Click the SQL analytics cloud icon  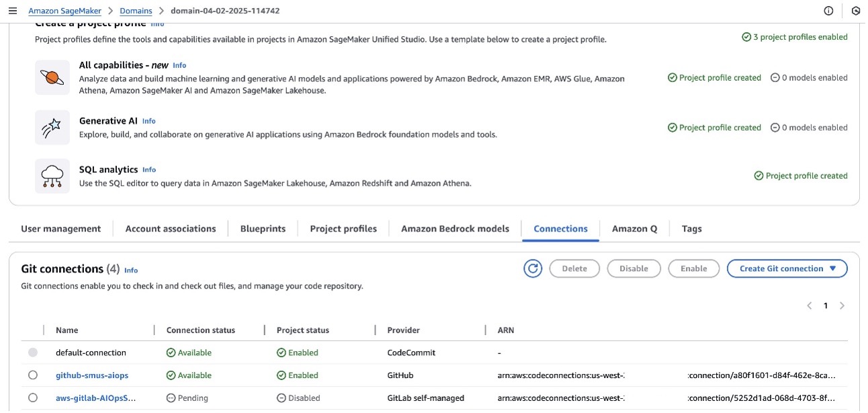(x=52, y=176)
